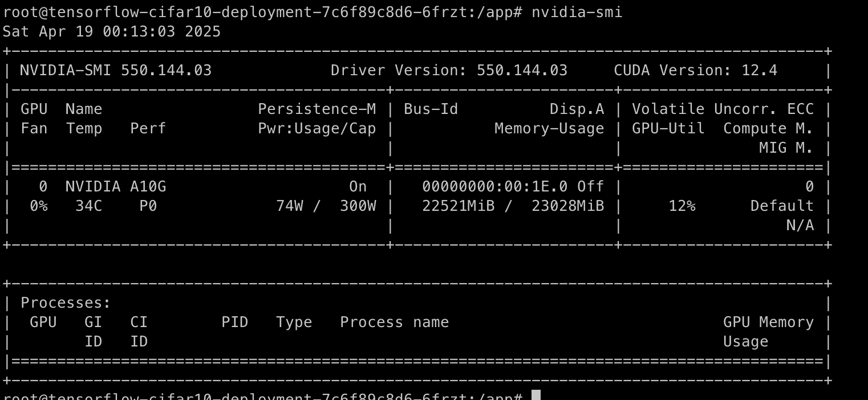Click the 'nvidia-smi' command text
Image resolution: width=868 pixels, height=400 pixels.
[x=577, y=12]
